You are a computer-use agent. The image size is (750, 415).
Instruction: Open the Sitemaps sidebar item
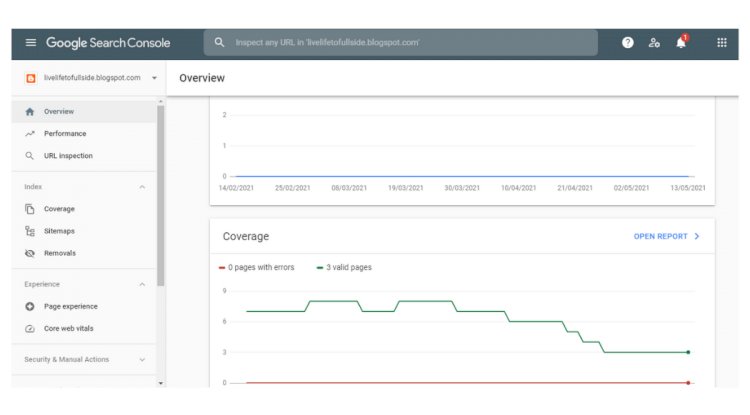coord(84,231)
